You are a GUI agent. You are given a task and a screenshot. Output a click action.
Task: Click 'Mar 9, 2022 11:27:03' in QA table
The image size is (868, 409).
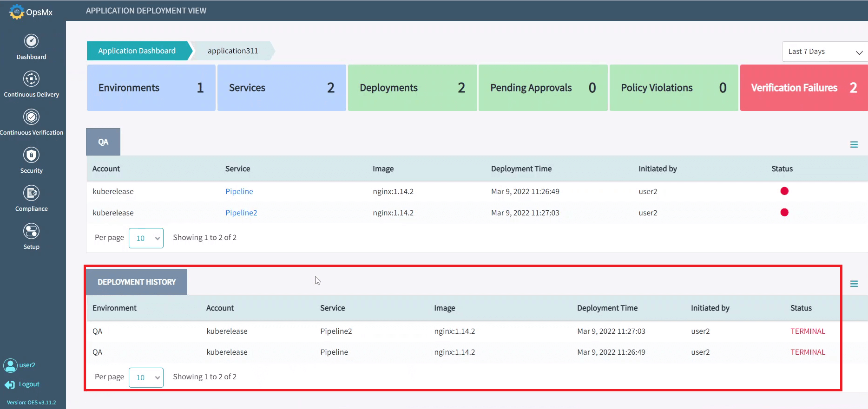click(x=525, y=213)
